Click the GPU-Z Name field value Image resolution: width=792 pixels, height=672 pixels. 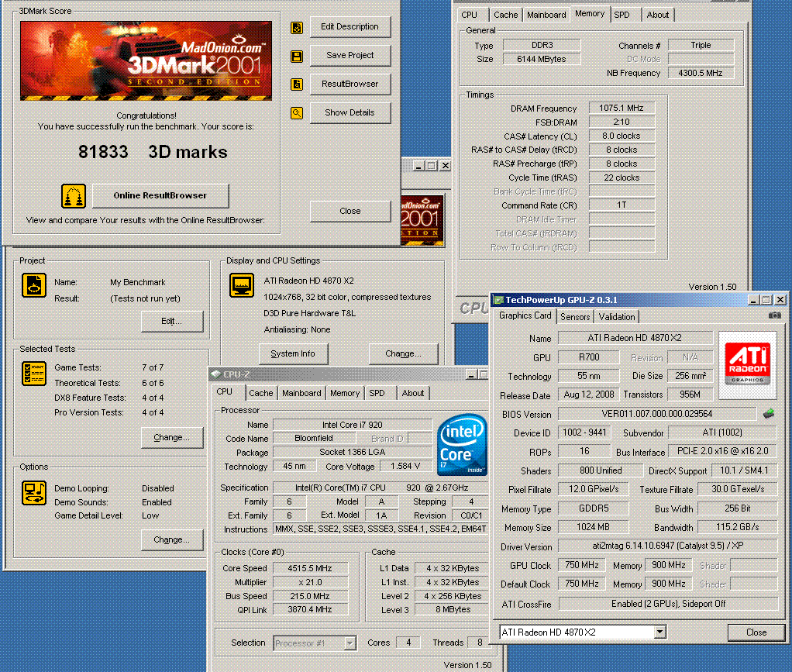635,338
